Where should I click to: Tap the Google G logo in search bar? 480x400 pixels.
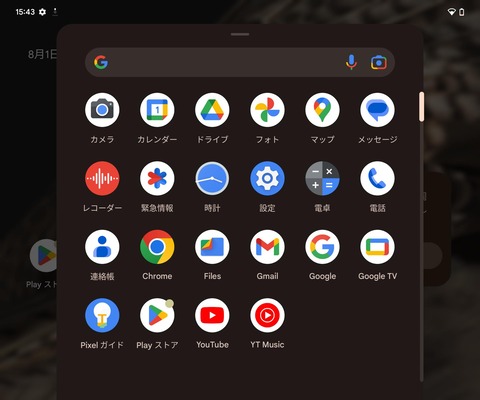coord(101,62)
